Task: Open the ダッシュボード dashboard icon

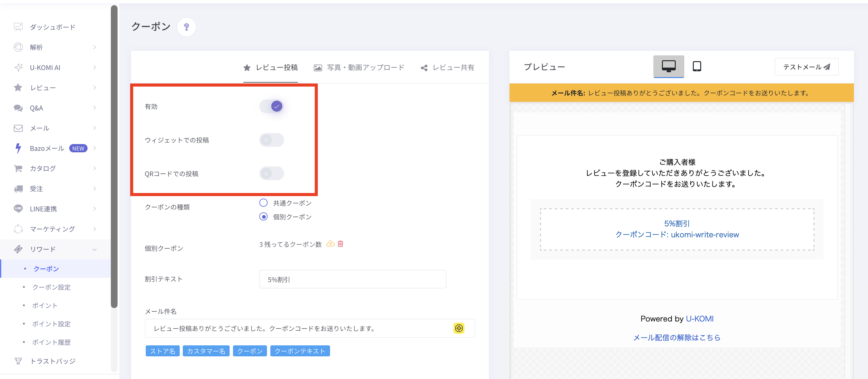Action: 18,27
